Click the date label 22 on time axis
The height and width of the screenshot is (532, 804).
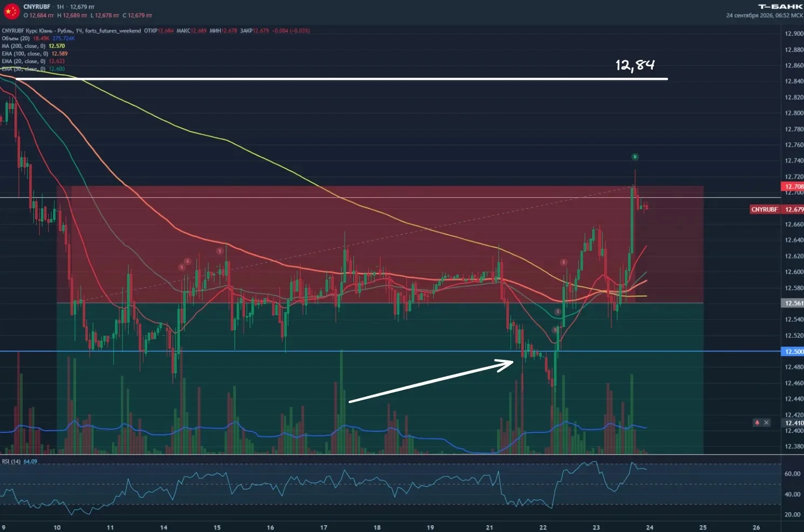point(543,527)
